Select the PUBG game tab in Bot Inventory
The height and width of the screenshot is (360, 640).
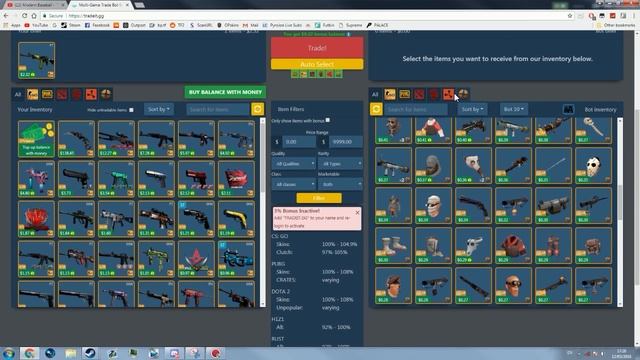[x=404, y=94]
